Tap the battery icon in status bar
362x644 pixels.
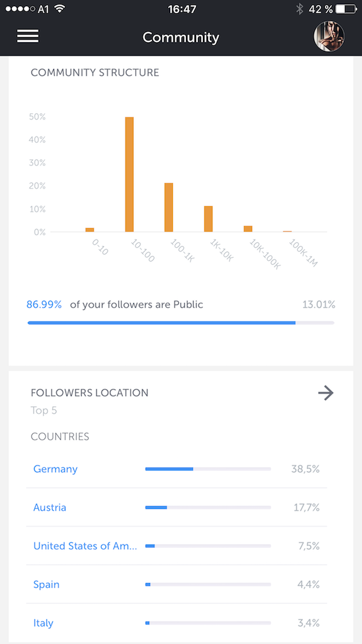coord(346,9)
